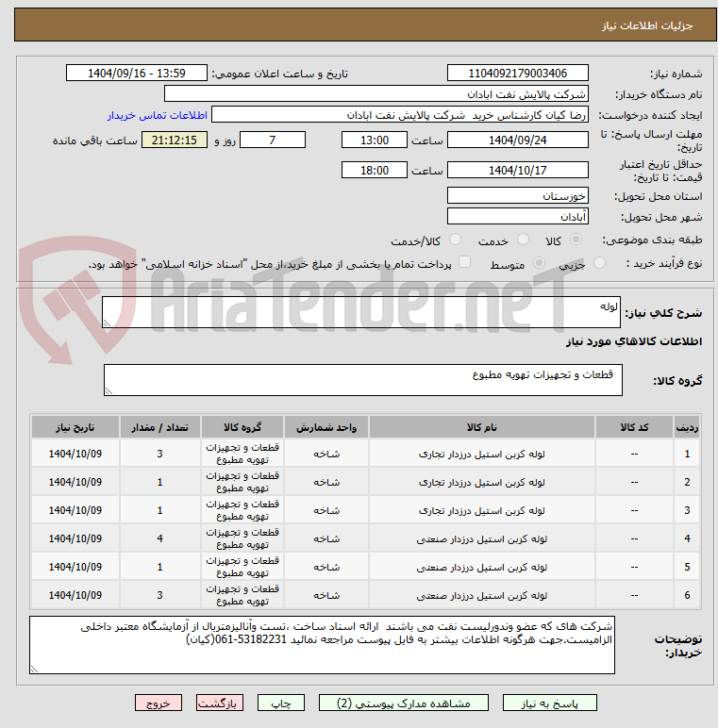Click the تاریخ نیاز column header
This screenshot has height=728, width=718.
point(75,427)
